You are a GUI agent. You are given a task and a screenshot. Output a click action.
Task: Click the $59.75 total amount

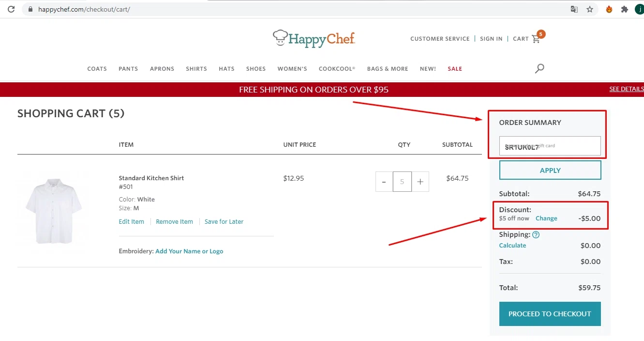(589, 288)
